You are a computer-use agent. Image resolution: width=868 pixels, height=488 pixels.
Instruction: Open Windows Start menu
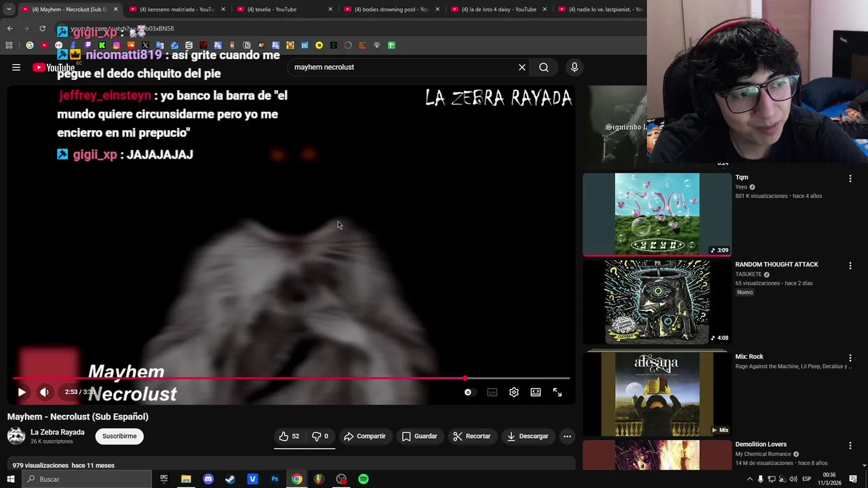coord(10,479)
